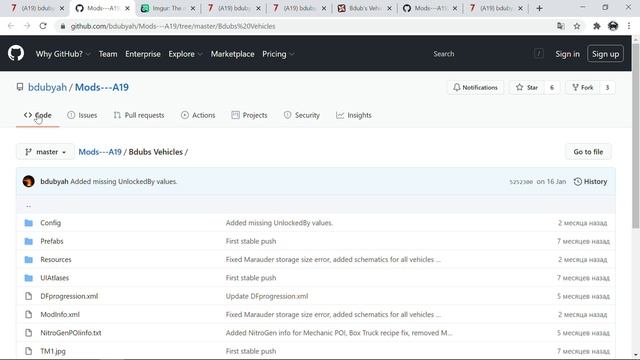Open the Marketplace nav item
This screenshot has height=360, width=640.
click(x=233, y=54)
